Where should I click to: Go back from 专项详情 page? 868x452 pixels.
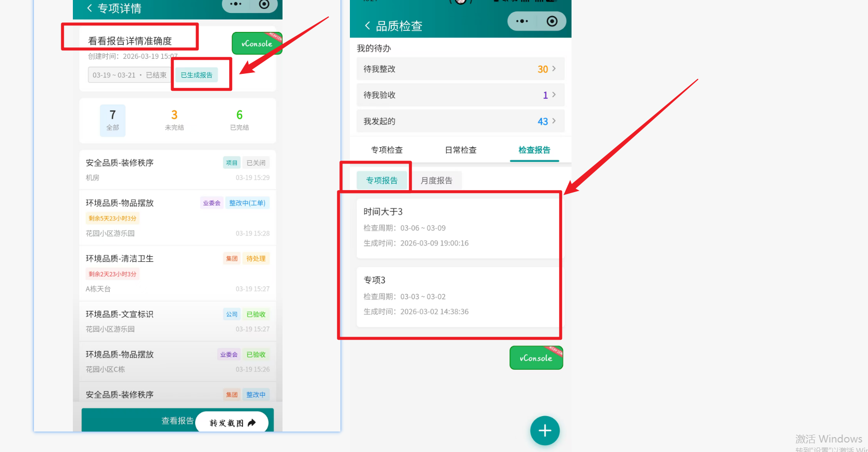(90, 8)
